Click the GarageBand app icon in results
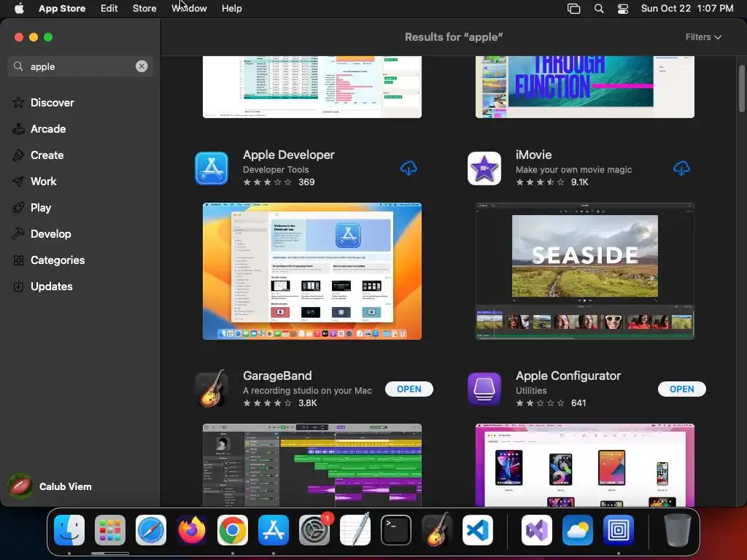 pyautogui.click(x=212, y=389)
